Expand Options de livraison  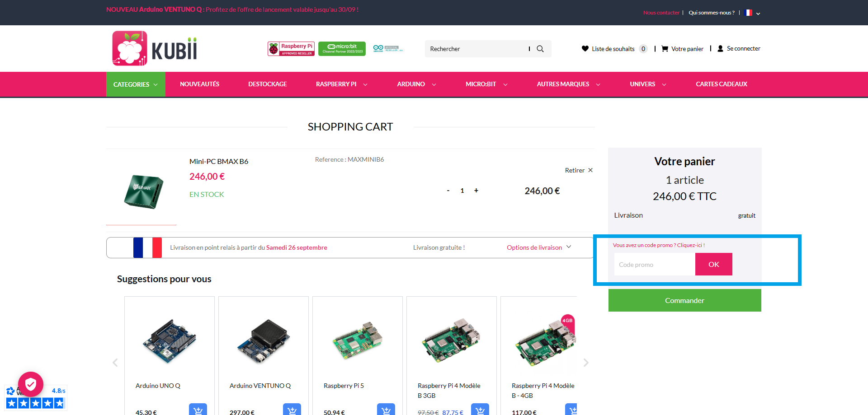point(539,247)
